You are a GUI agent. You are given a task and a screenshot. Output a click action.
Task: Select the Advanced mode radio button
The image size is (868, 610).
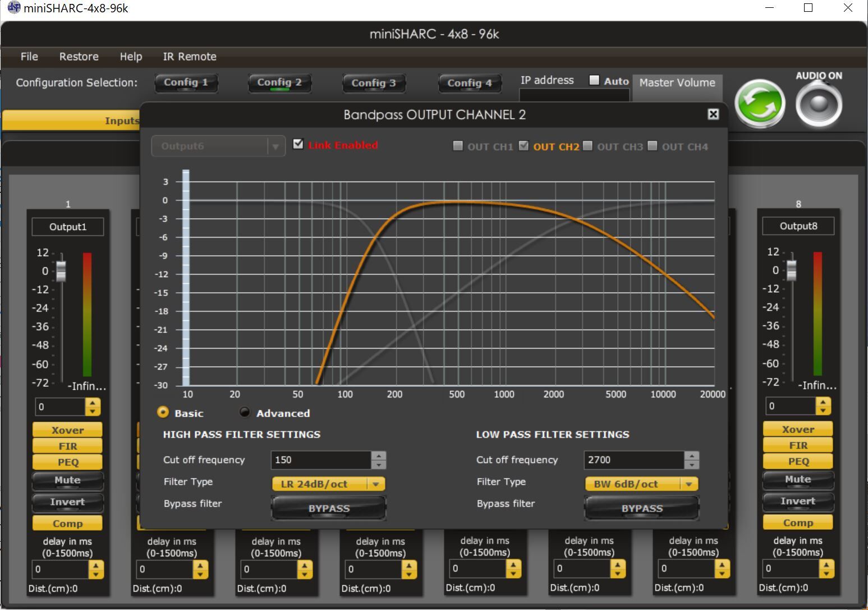(x=245, y=412)
